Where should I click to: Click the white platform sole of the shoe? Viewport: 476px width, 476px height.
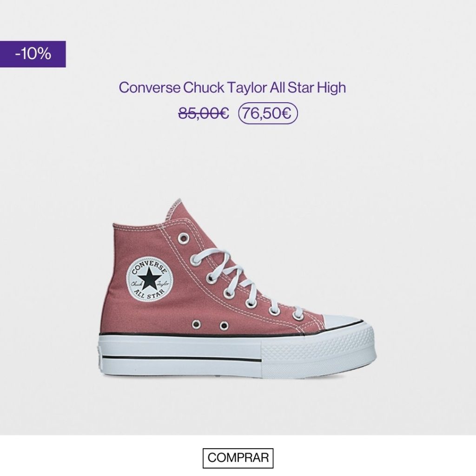pyautogui.click(x=238, y=355)
